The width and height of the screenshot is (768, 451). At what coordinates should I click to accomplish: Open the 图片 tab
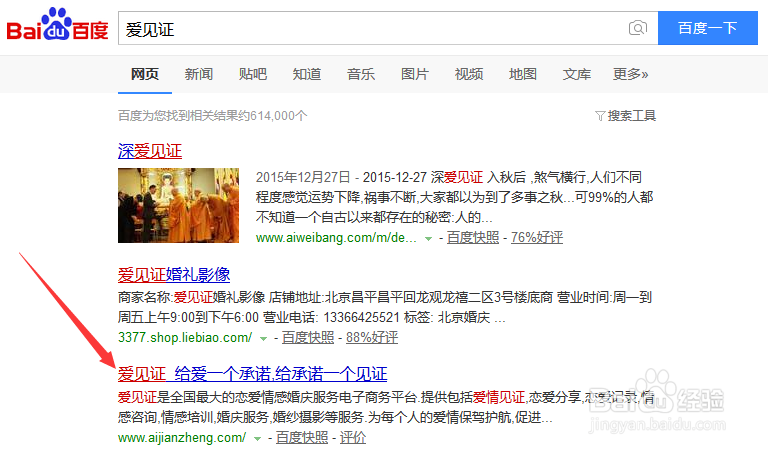pyautogui.click(x=415, y=74)
